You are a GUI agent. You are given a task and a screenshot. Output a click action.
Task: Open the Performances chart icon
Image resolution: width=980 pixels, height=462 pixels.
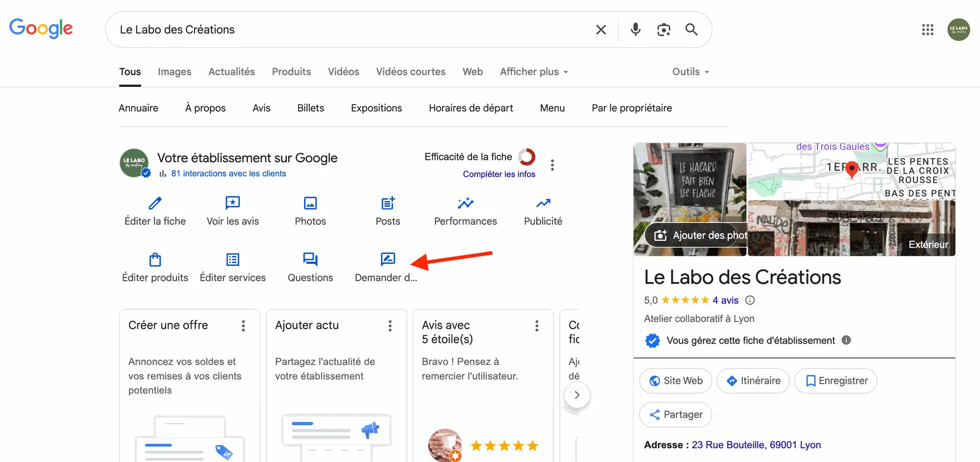coord(465,203)
